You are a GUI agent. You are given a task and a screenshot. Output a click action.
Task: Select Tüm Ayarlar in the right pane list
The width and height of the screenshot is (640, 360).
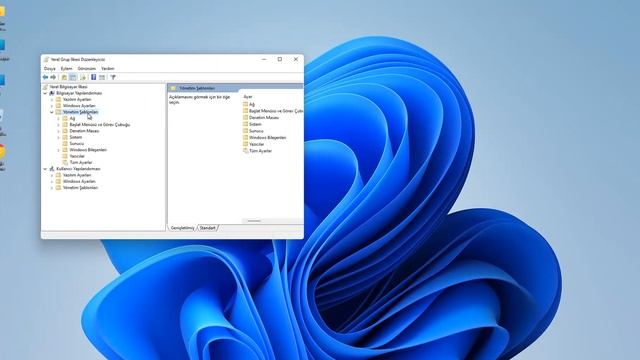click(260, 151)
